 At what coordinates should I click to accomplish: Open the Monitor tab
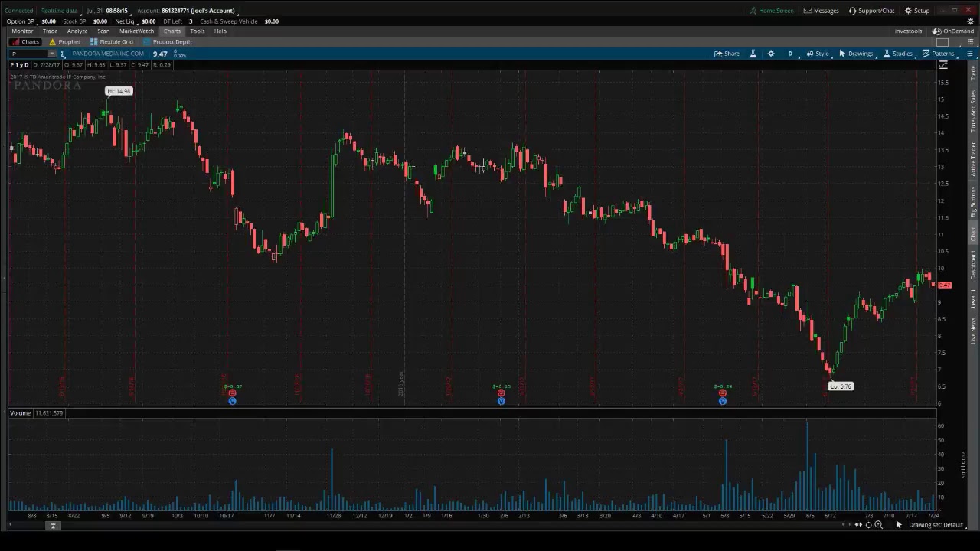22,31
